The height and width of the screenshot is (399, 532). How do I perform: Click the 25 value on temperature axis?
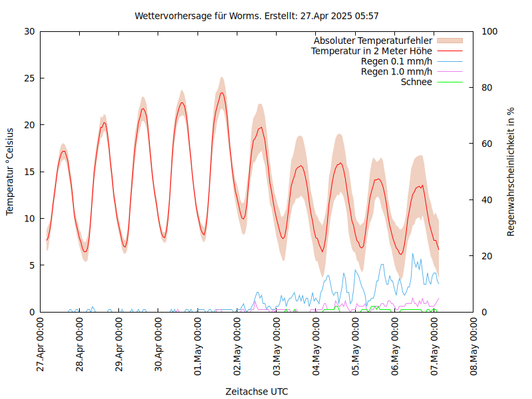pos(30,78)
